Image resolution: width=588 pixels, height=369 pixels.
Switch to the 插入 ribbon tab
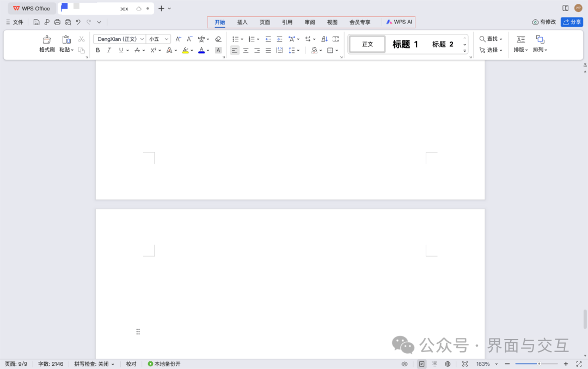[x=242, y=22]
